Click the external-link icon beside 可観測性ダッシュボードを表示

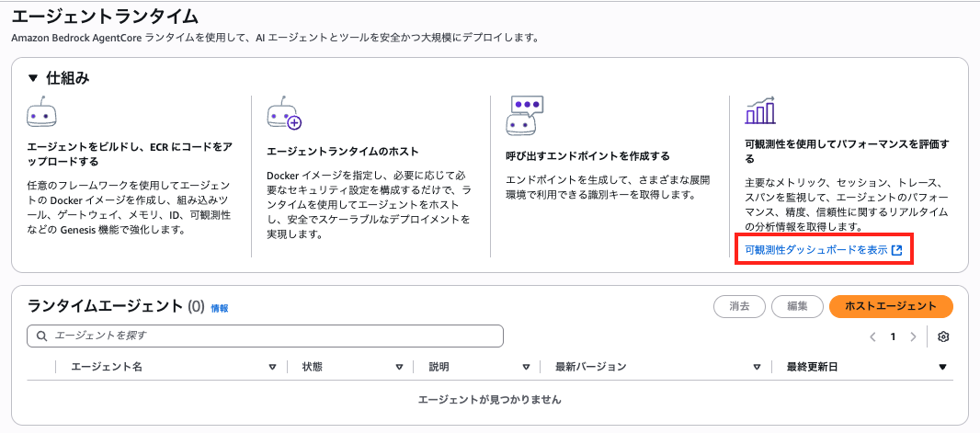click(x=896, y=251)
